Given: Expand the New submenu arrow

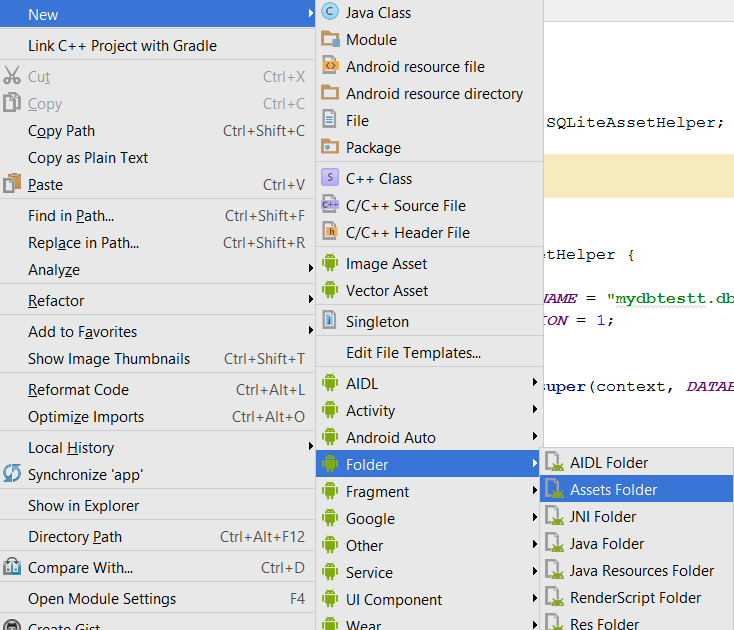Looking at the screenshot, I should pyautogui.click(x=310, y=14).
